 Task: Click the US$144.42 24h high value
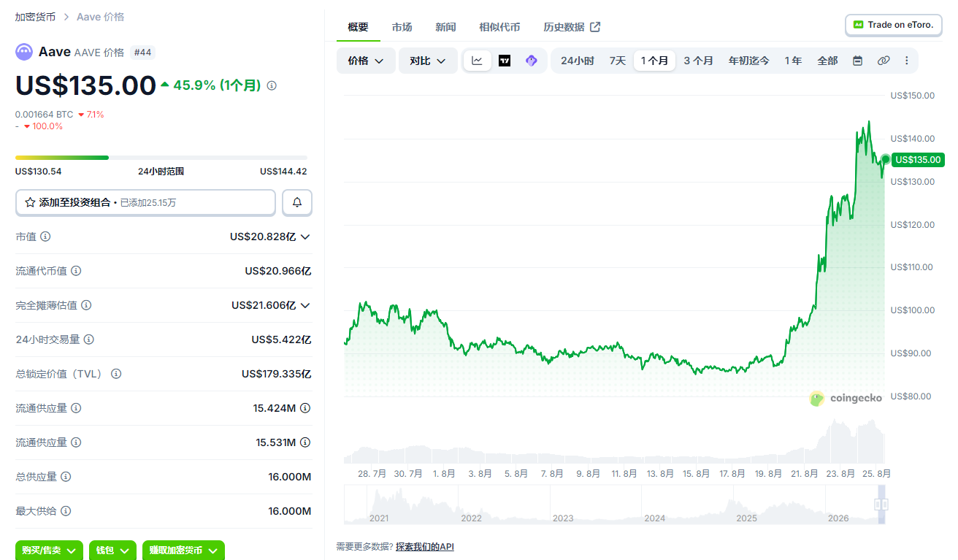click(283, 172)
